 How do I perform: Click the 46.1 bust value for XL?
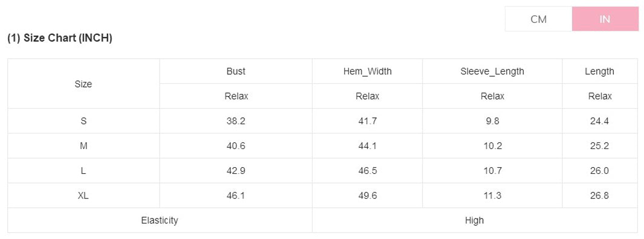click(x=236, y=196)
